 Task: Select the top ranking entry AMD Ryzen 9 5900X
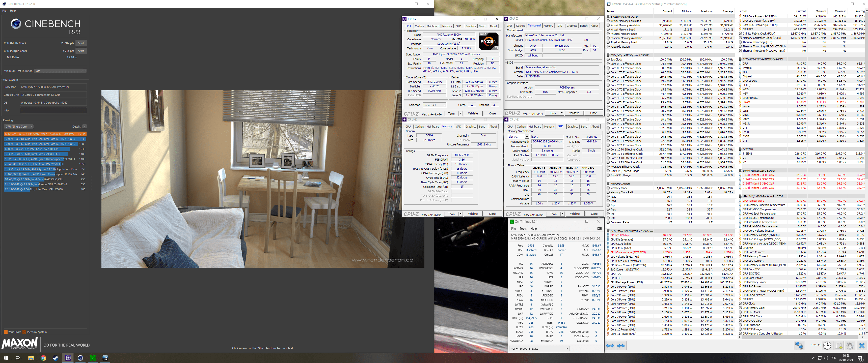click(45, 134)
